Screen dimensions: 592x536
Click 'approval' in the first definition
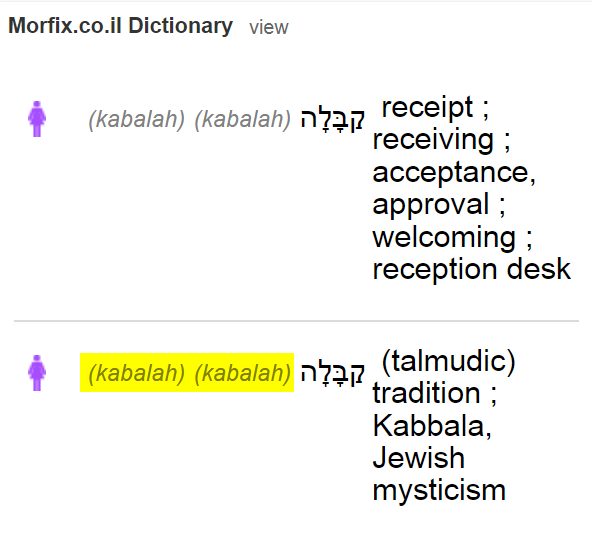431,205
